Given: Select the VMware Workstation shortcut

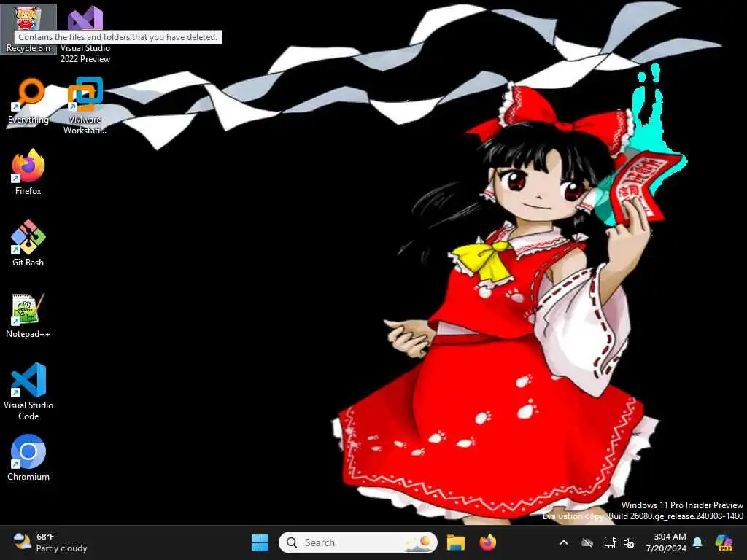Looking at the screenshot, I should click(x=85, y=106).
